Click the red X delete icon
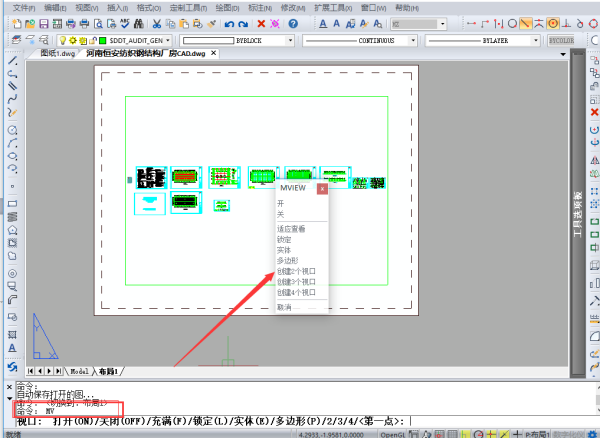The image size is (600, 438). pyautogui.click(x=261, y=24)
